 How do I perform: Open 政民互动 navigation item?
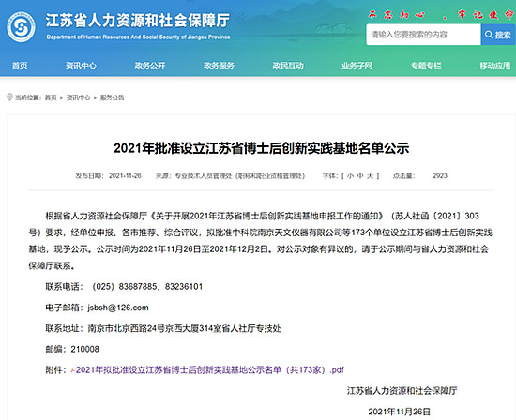288,66
